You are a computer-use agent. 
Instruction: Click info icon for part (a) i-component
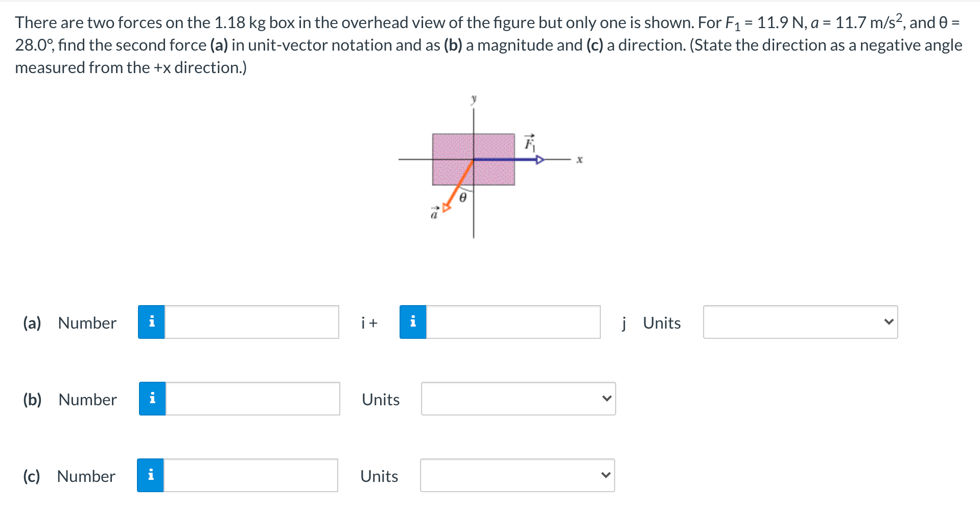pos(151,322)
